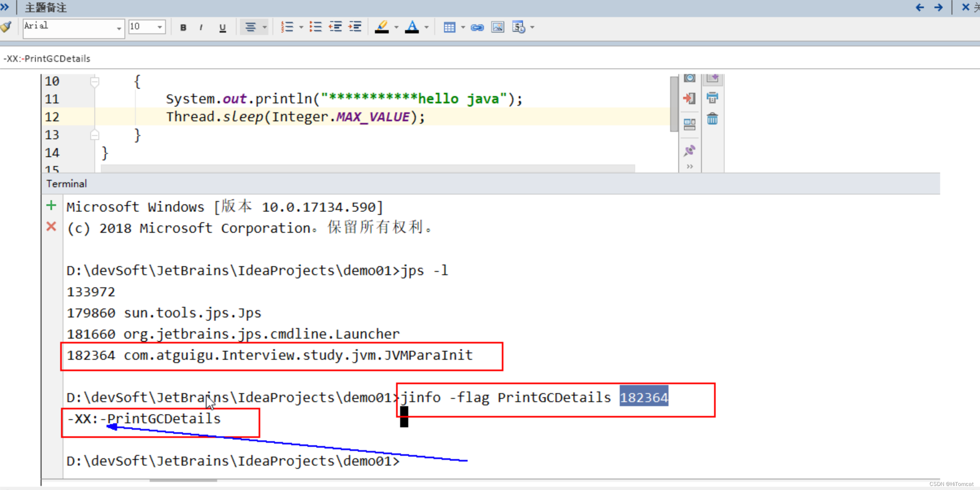Click the numbered list icon
This screenshot has width=980, height=490.
pyautogui.click(x=287, y=27)
